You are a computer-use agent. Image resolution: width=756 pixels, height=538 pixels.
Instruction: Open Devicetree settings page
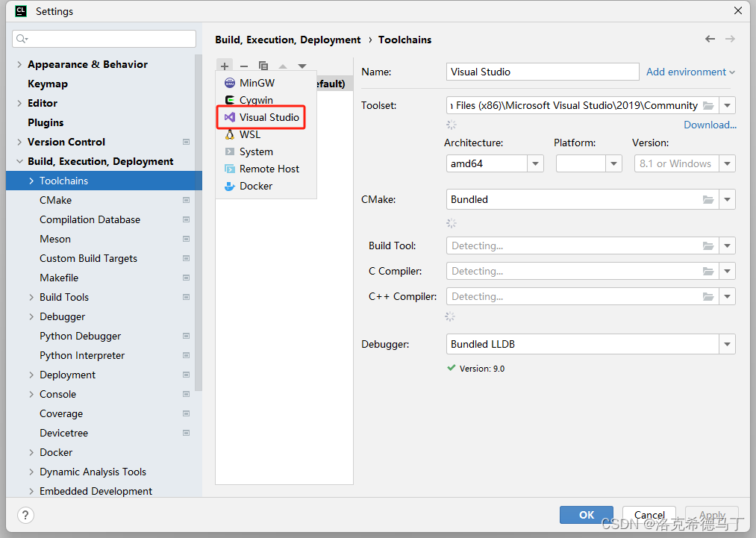63,433
